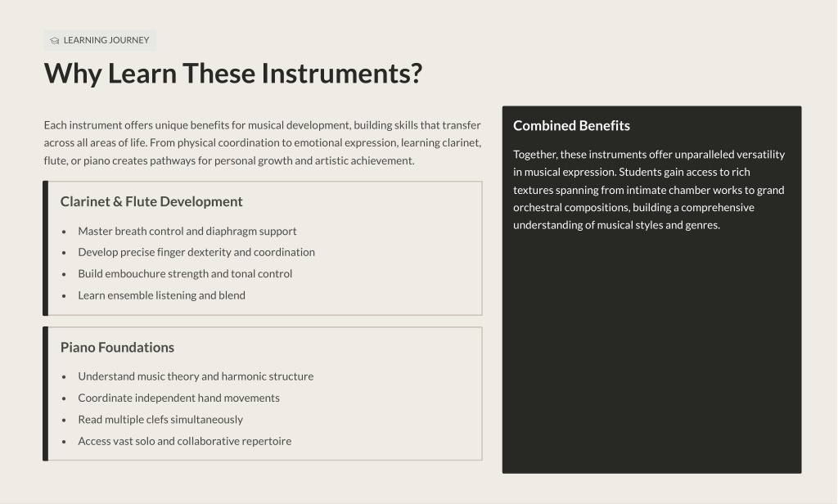838x504 pixels.
Task: Click 'Develop precise finger dexterity and coordination'
Action: coord(196,253)
